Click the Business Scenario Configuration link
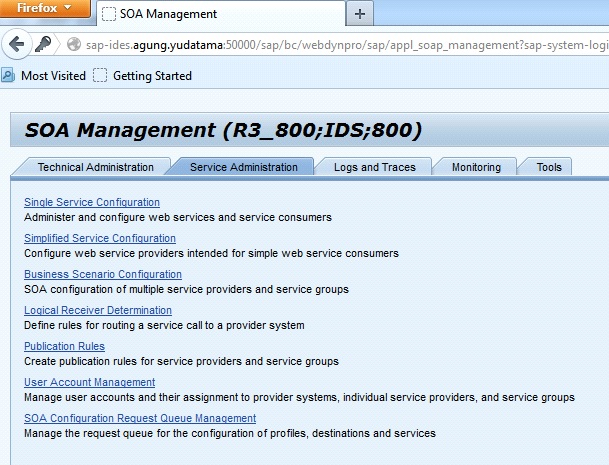 pos(102,275)
